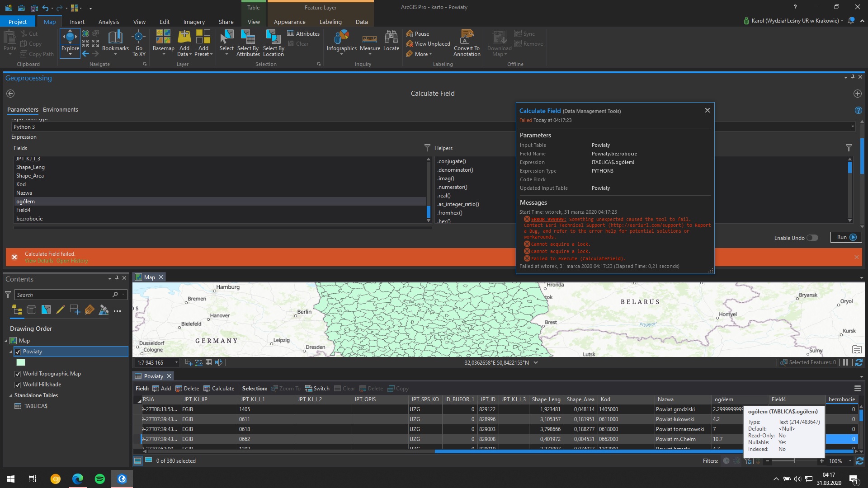Click the plus icon in Geoprocessing pane
Screen dimensions: 868x488
pyautogui.click(x=857, y=94)
